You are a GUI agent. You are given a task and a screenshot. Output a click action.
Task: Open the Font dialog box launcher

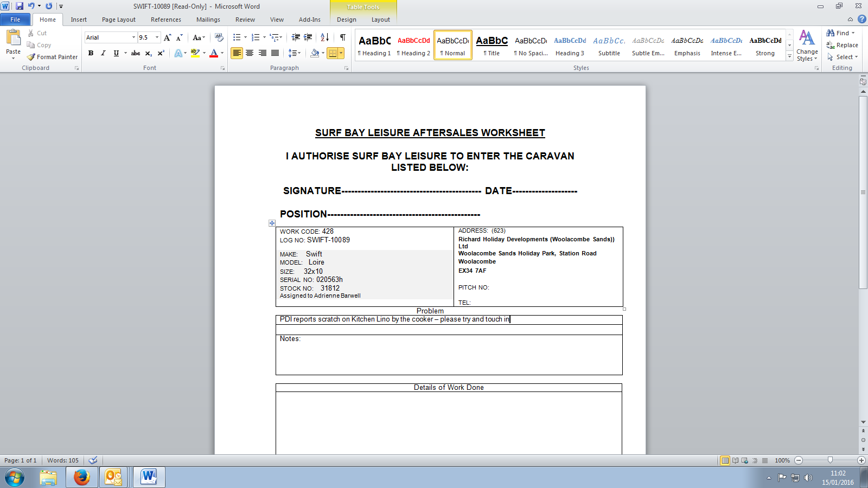222,68
